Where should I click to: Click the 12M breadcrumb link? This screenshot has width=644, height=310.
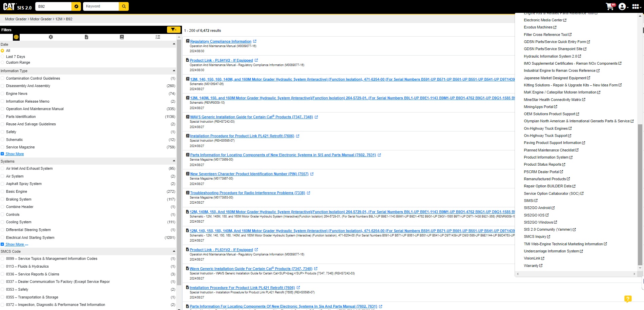pos(59,19)
